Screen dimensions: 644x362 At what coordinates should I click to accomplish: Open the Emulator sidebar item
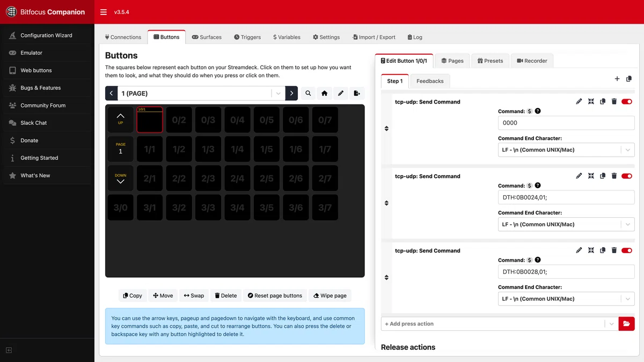(47, 53)
